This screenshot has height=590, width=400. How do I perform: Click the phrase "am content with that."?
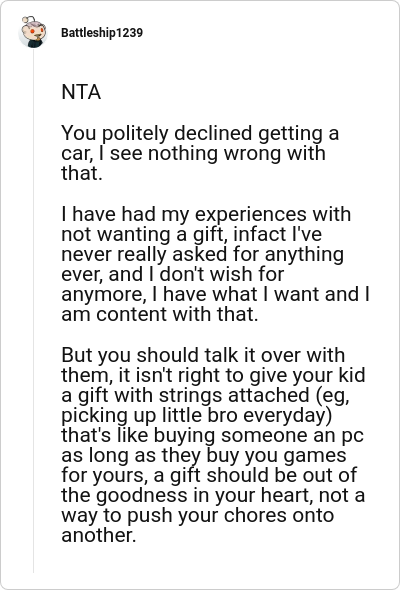160,314
